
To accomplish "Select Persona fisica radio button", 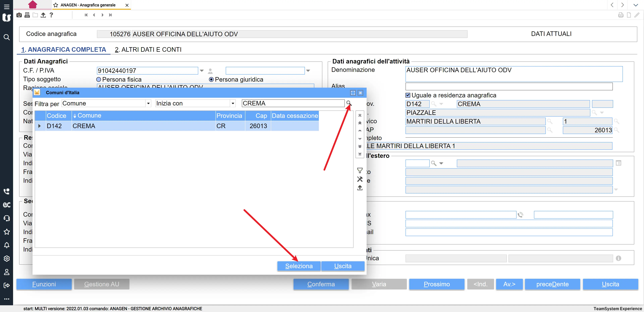I will (98, 79).
